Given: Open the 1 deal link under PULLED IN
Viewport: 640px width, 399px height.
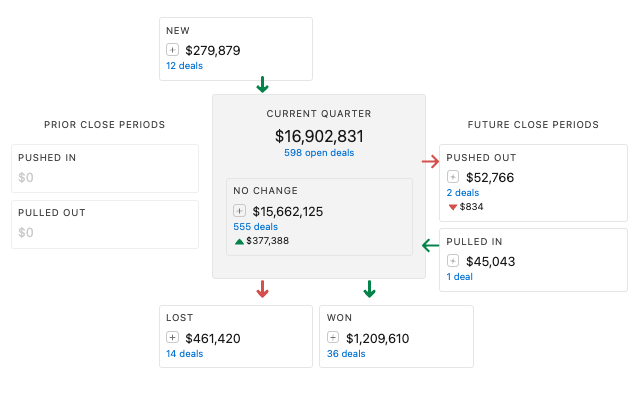Looking at the screenshot, I should coord(460,277).
